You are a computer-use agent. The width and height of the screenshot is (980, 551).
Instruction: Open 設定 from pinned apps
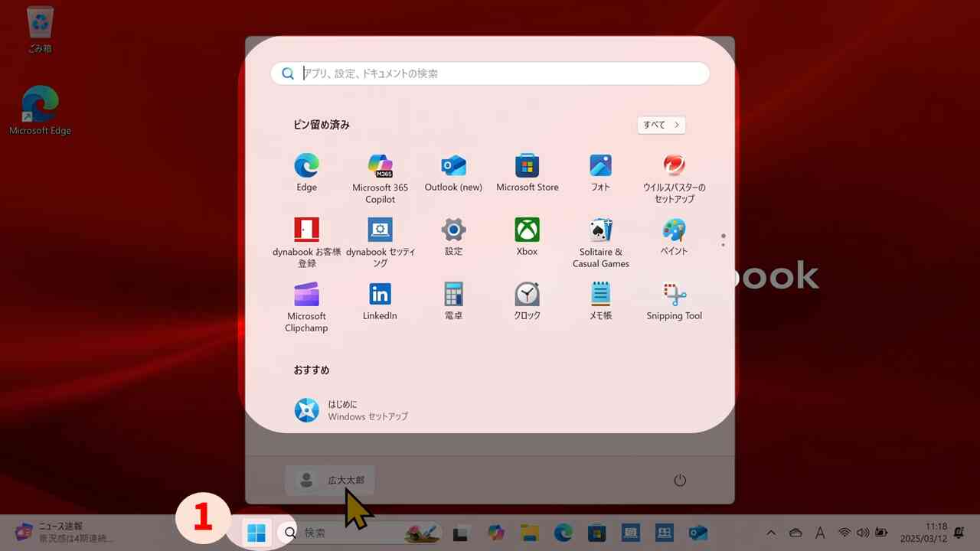[x=453, y=237]
